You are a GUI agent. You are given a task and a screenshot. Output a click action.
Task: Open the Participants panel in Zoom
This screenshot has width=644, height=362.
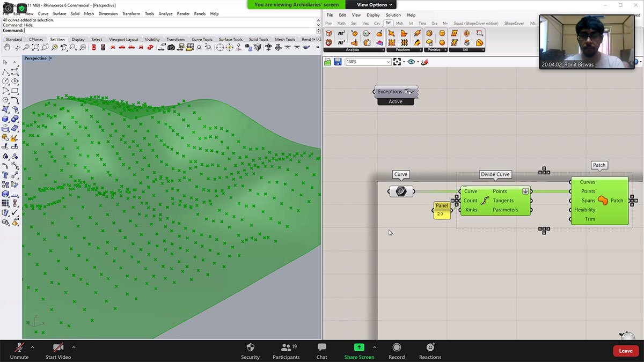(286, 351)
